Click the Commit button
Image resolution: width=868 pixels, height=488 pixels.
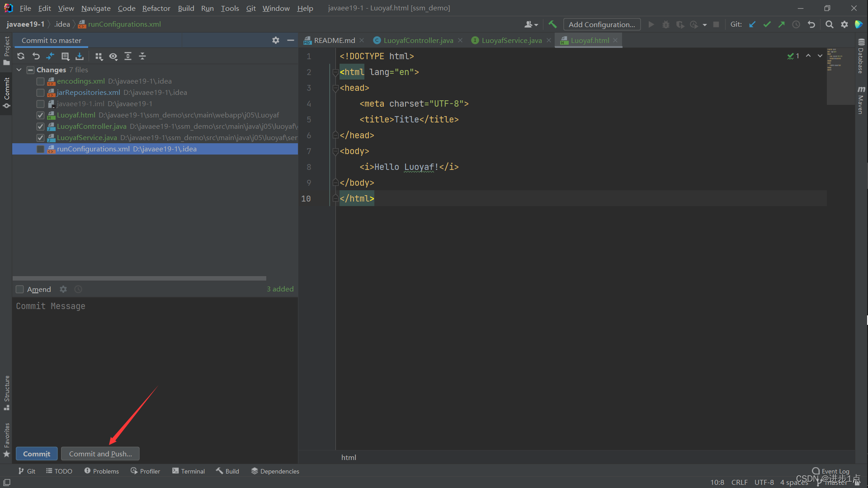(x=37, y=454)
